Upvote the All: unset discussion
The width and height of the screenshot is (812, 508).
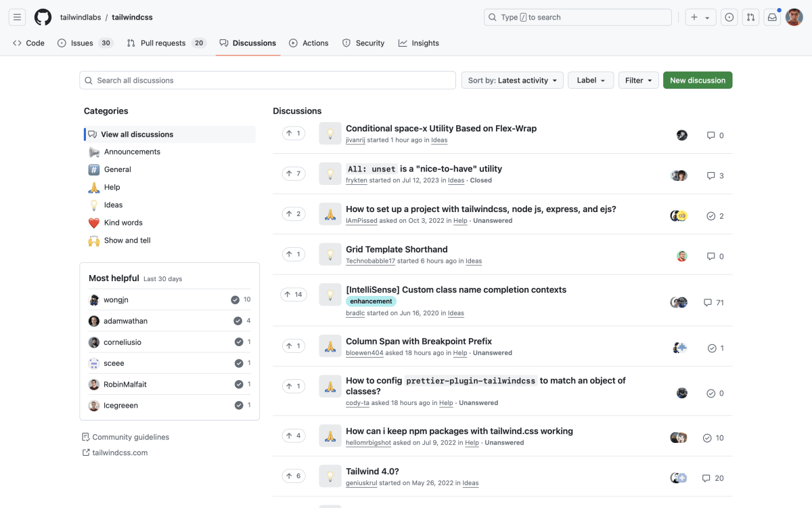click(x=294, y=174)
